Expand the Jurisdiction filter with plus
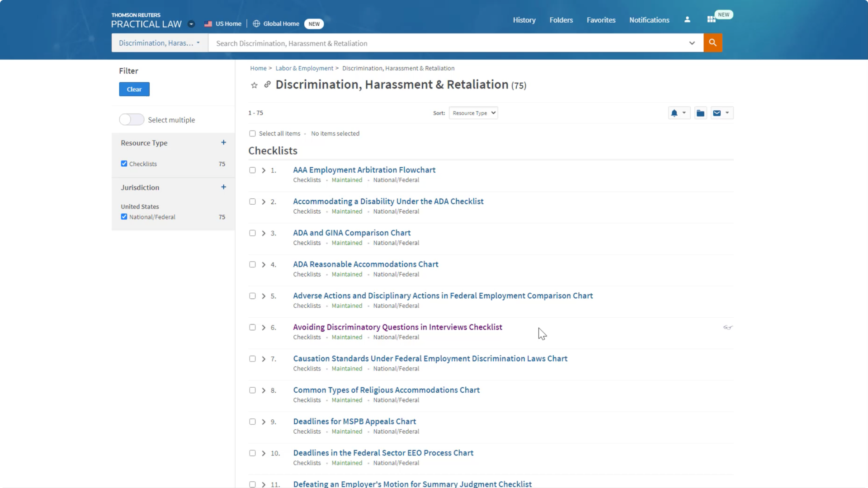868x488 pixels. click(223, 187)
